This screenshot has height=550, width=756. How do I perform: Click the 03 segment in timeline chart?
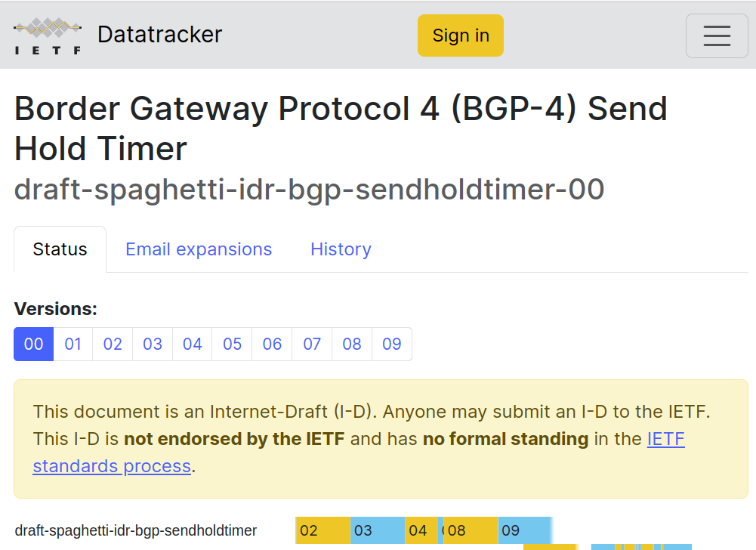point(377,530)
